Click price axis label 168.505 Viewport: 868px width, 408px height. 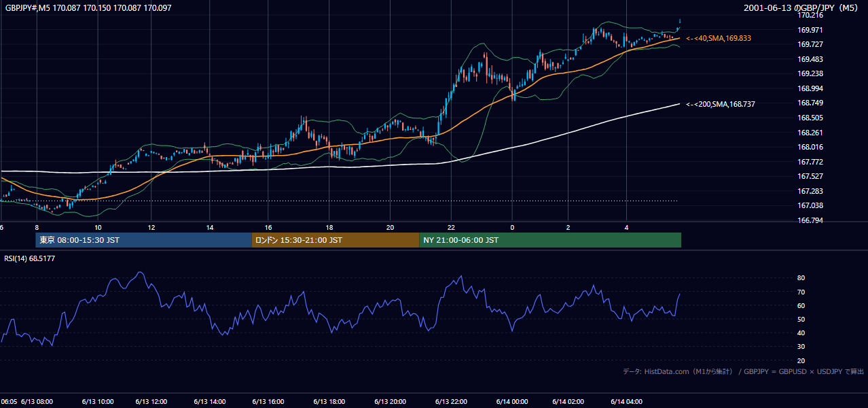[x=810, y=118]
